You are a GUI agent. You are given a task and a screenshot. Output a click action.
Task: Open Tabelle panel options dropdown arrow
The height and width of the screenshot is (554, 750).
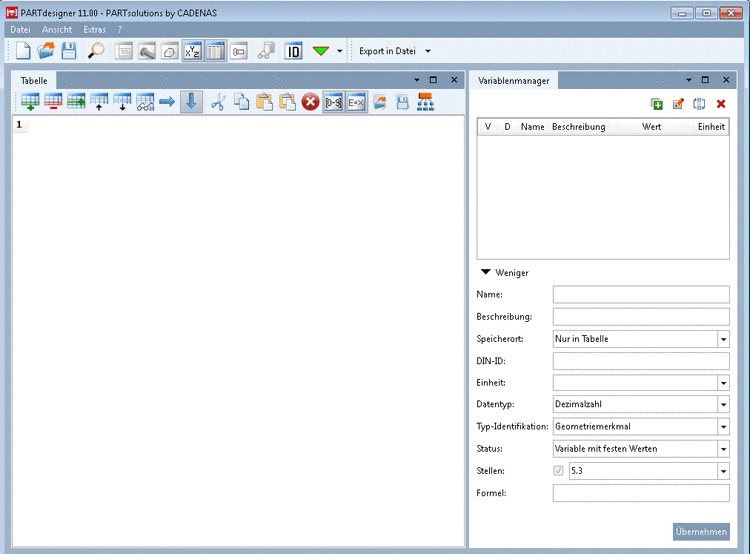point(417,80)
